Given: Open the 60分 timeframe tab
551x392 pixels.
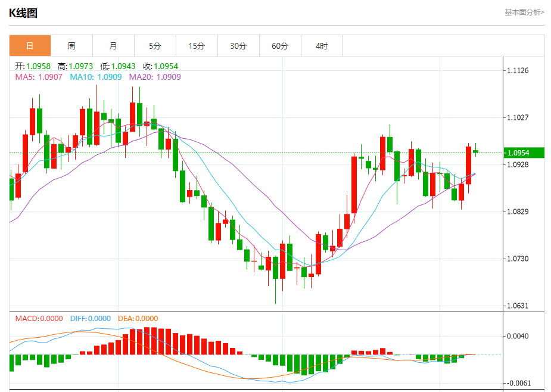Looking at the screenshot, I should pos(280,46).
